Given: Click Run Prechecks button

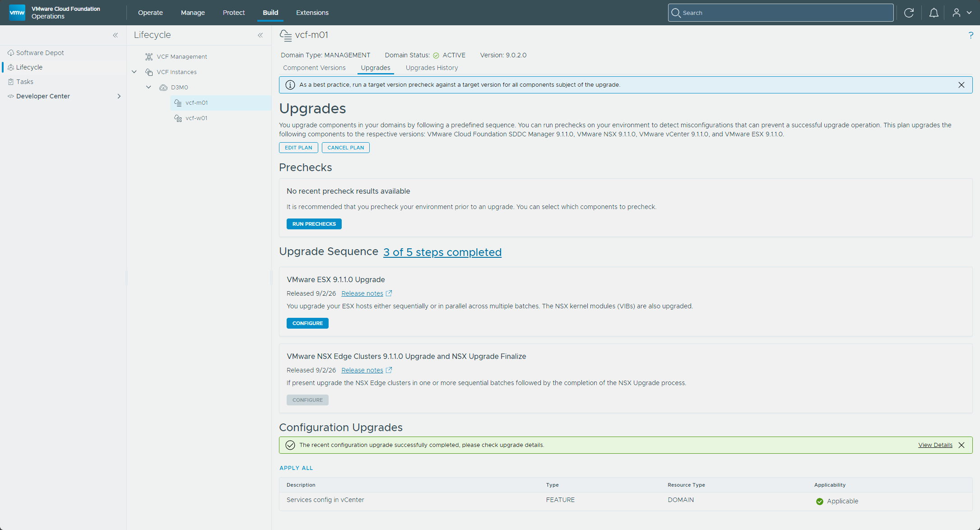Looking at the screenshot, I should pos(314,224).
